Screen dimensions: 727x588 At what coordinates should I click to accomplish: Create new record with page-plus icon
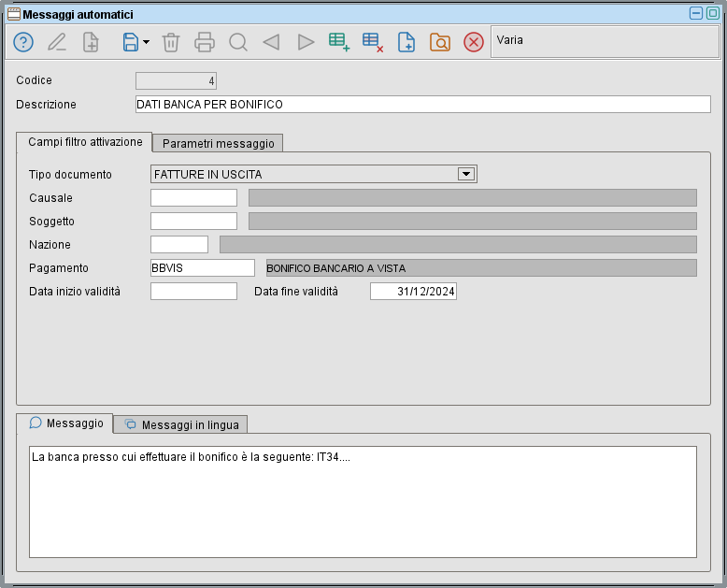pos(91,42)
